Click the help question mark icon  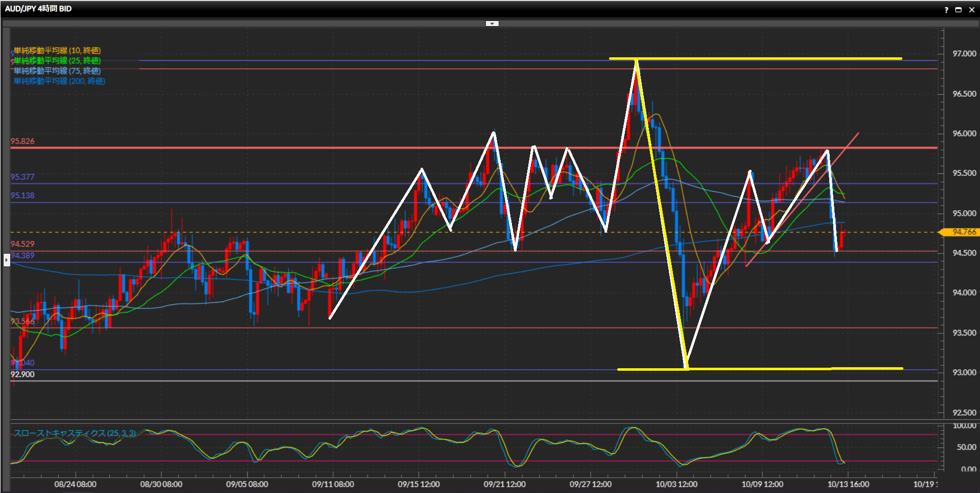[x=946, y=10]
